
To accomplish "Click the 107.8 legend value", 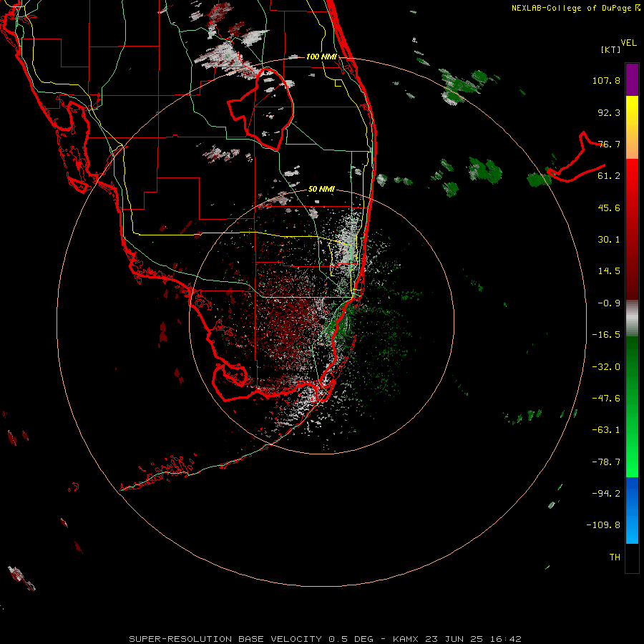I will pyautogui.click(x=606, y=80).
